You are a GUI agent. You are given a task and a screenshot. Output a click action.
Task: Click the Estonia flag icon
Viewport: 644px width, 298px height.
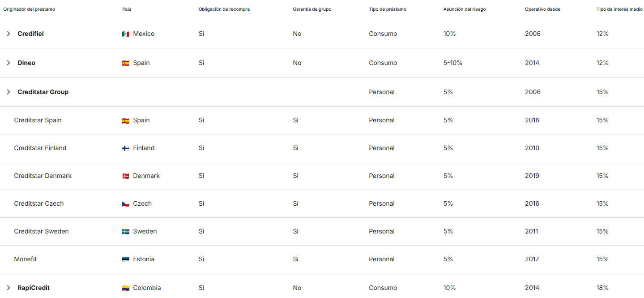point(126,259)
